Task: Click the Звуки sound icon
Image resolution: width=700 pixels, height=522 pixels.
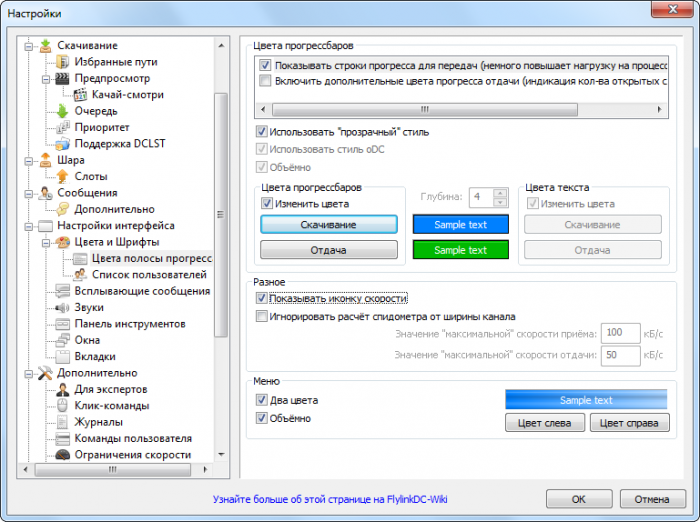Action: pos(62,308)
